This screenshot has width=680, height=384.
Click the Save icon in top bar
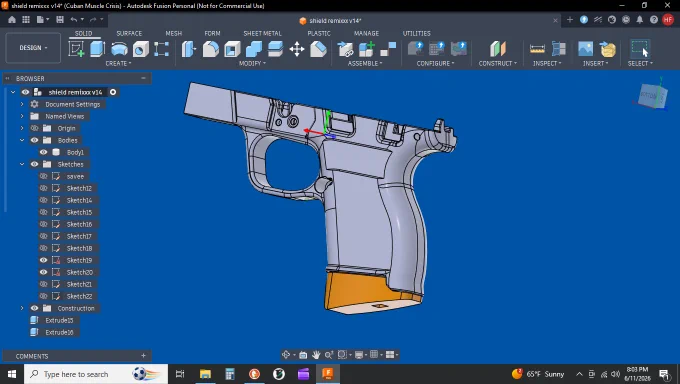click(x=60, y=20)
